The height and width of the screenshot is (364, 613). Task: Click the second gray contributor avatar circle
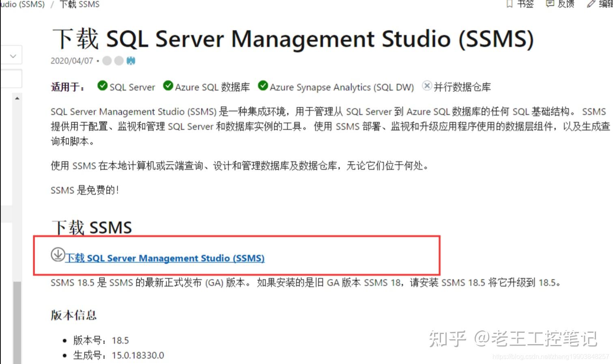[118, 60]
